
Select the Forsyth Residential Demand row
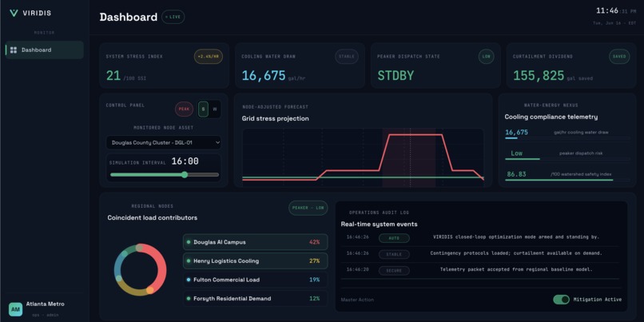[x=256, y=299]
